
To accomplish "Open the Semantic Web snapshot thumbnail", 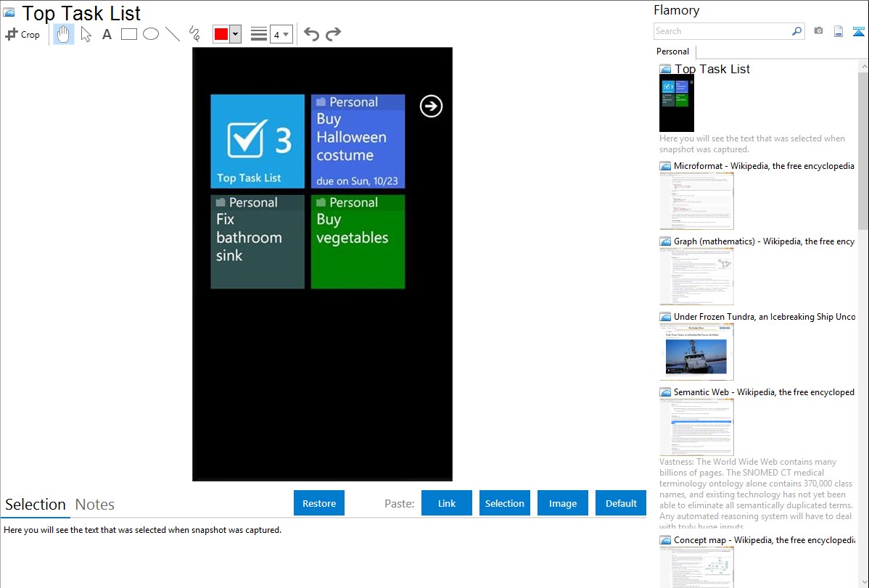I will (696, 427).
